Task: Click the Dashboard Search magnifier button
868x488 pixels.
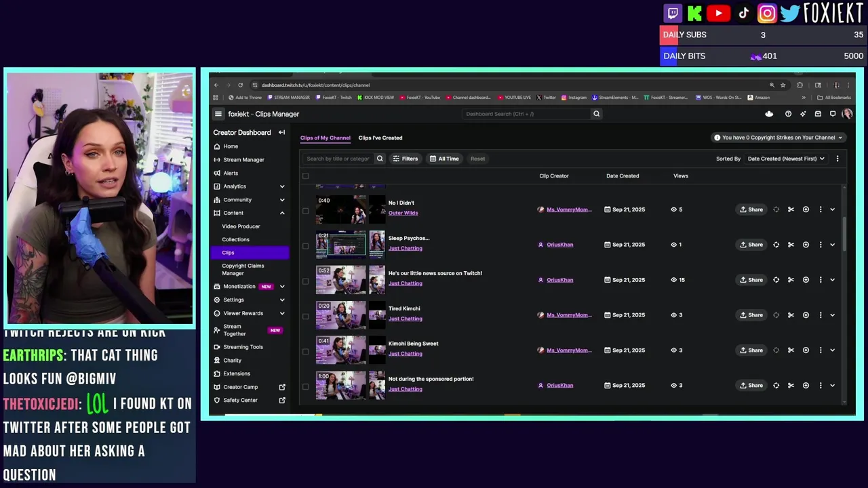Action: point(597,114)
